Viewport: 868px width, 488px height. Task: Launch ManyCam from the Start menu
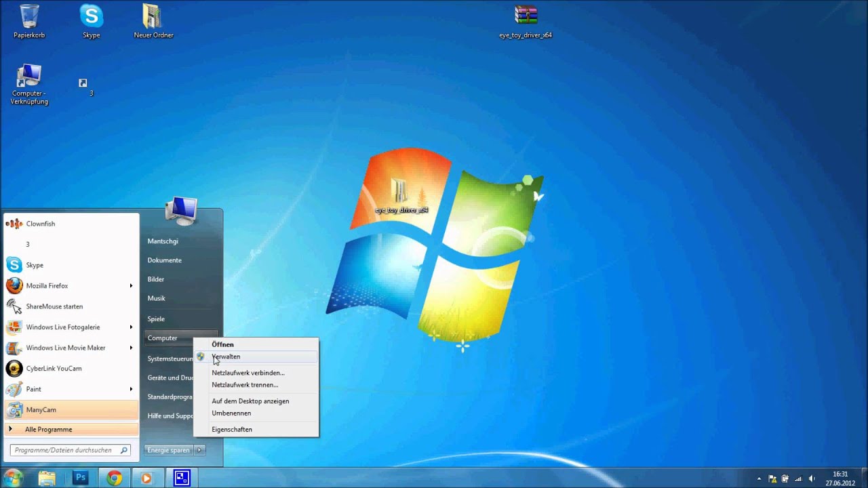[71, 410]
